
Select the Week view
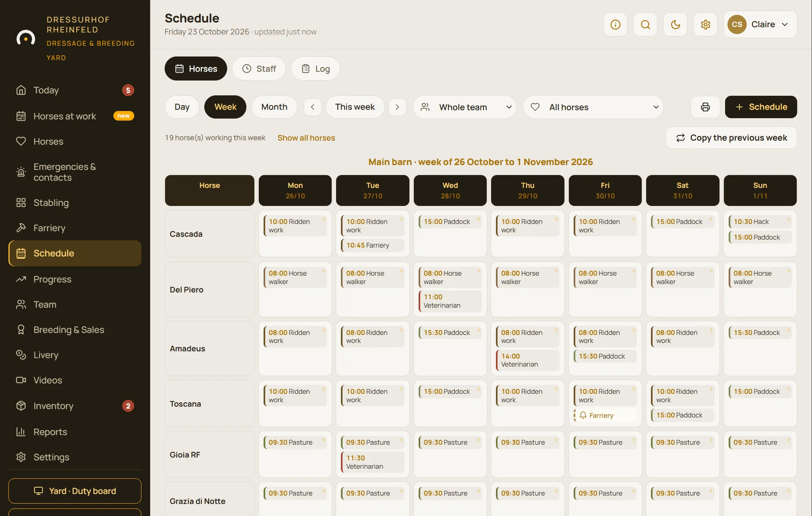225,107
